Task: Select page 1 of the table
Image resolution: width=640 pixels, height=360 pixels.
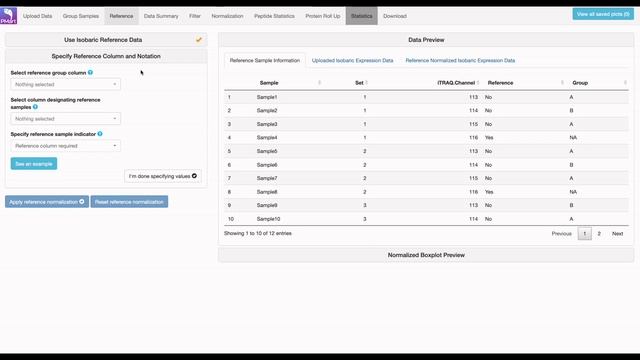Action: [584, 234]
